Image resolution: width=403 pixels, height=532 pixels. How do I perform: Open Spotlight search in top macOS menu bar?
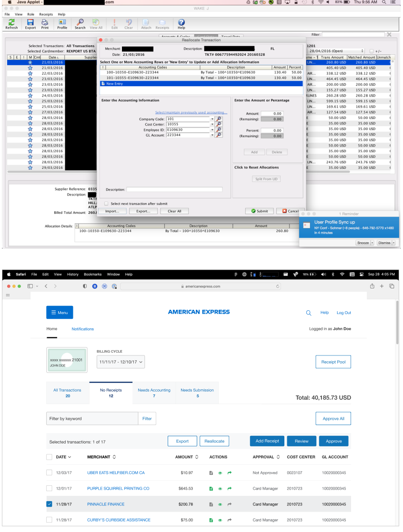[384, 2]
